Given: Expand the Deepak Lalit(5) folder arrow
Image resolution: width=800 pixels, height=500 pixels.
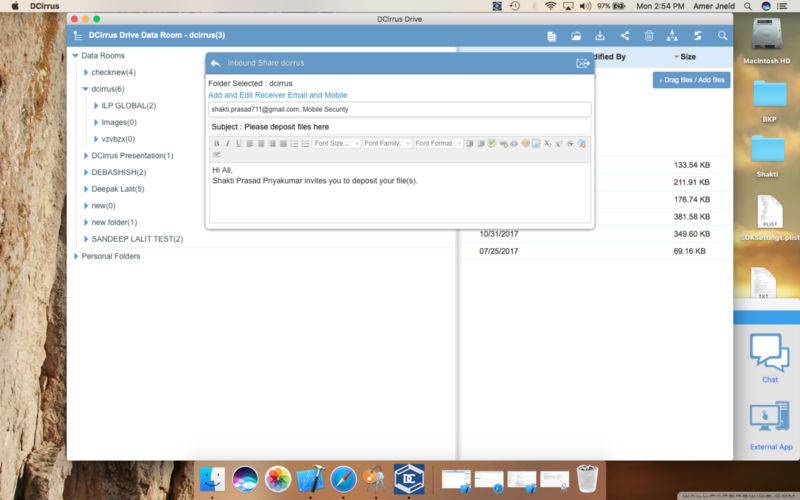Looking at the screenshot, I should tap(86, 189).
